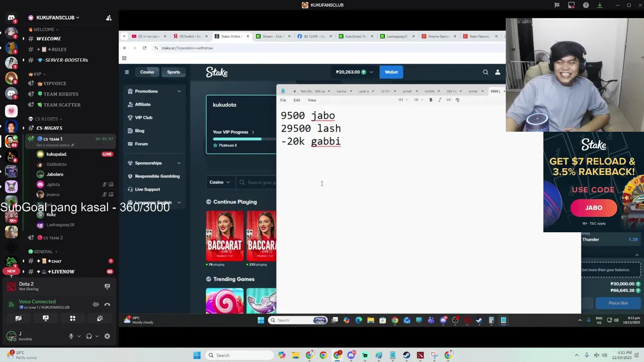
Task: Open Discord user settings gear
Action: pyautogui.click(x=107, y=336)
